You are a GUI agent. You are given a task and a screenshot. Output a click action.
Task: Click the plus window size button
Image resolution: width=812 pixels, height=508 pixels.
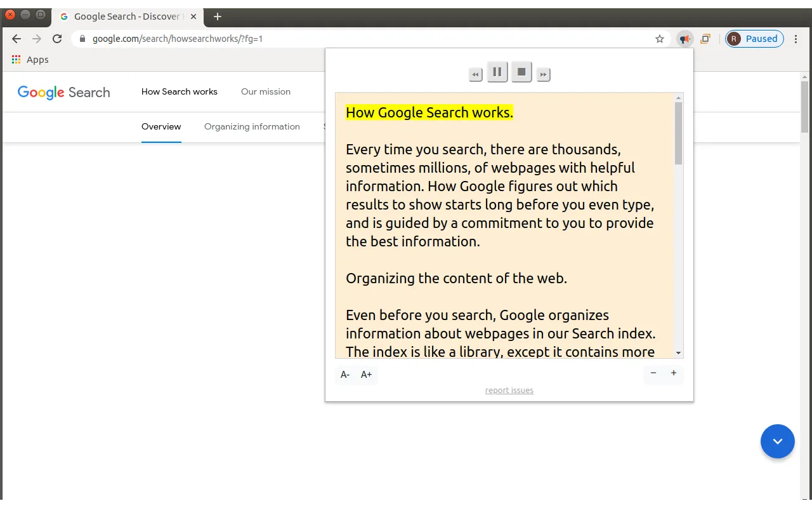(674, 373)
